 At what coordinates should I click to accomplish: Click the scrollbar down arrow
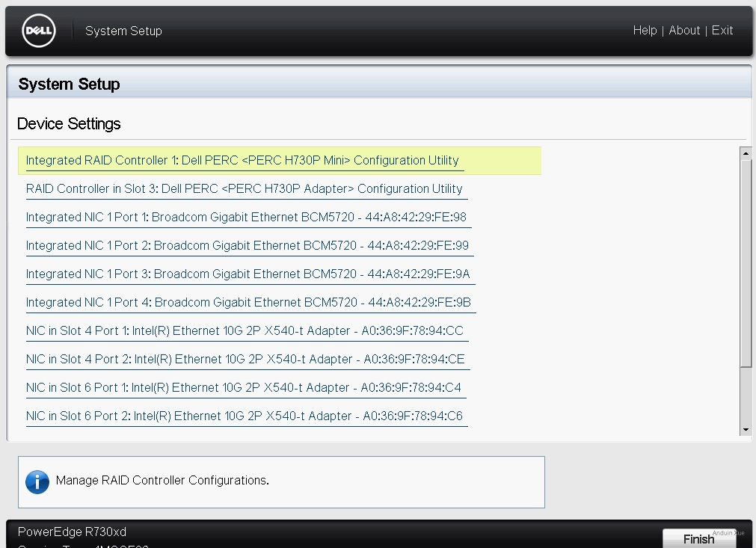(x=746, y=430)
